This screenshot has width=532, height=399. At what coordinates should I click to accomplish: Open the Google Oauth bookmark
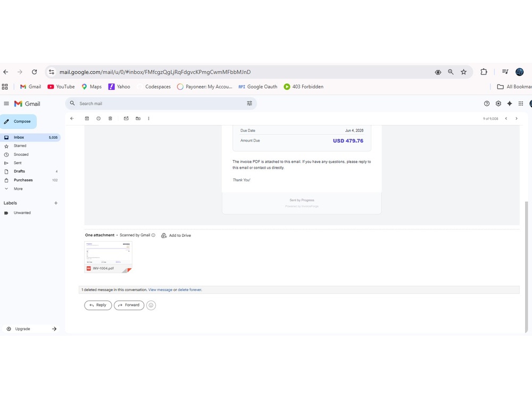coord(258,87)
